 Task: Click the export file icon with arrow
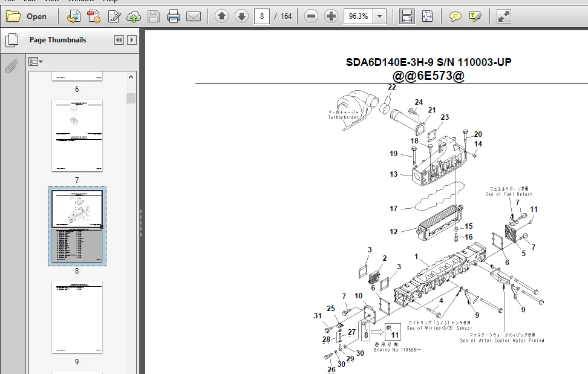click(74, 16)
